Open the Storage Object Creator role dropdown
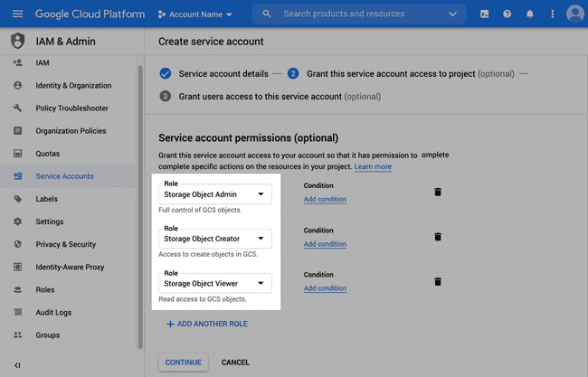This screenshot has height=377, width=588. [215, 239]
